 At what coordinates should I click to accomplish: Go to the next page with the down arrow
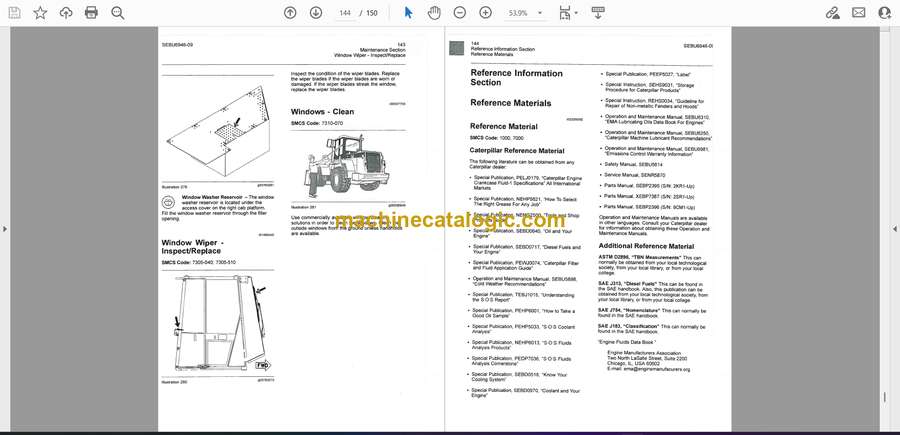click(x=316, y=13)
